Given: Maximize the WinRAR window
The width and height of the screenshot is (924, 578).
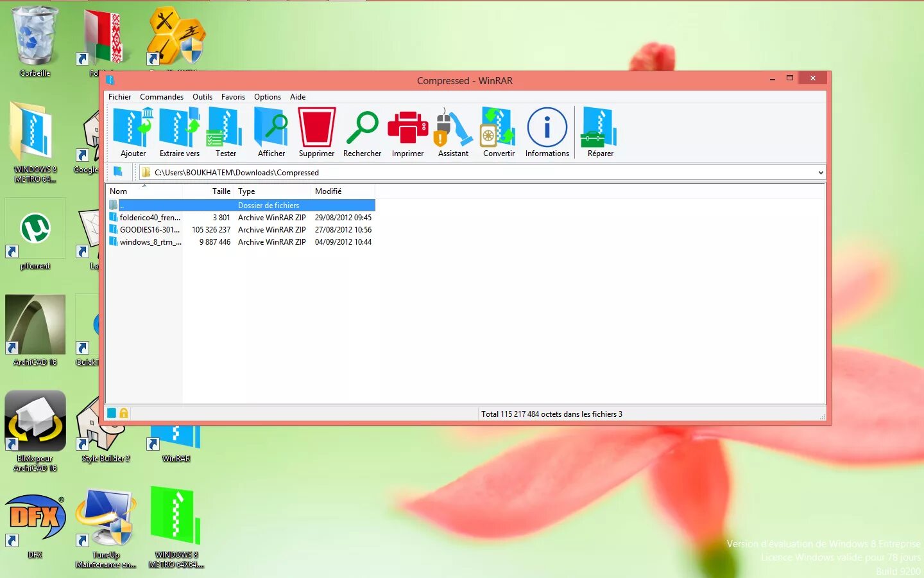Looking at the screenshot, I should pos(790,78).
